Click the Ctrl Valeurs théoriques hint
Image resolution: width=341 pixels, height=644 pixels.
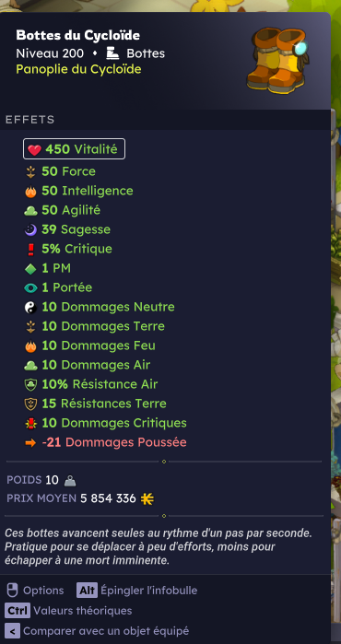tap(68, 611)
